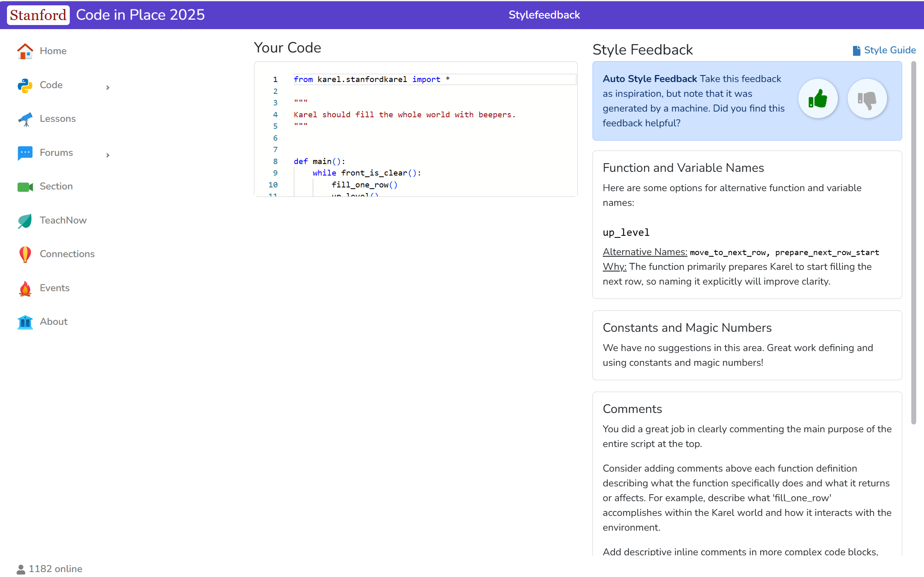Click the Section video camera icon

tap(25, 187)
